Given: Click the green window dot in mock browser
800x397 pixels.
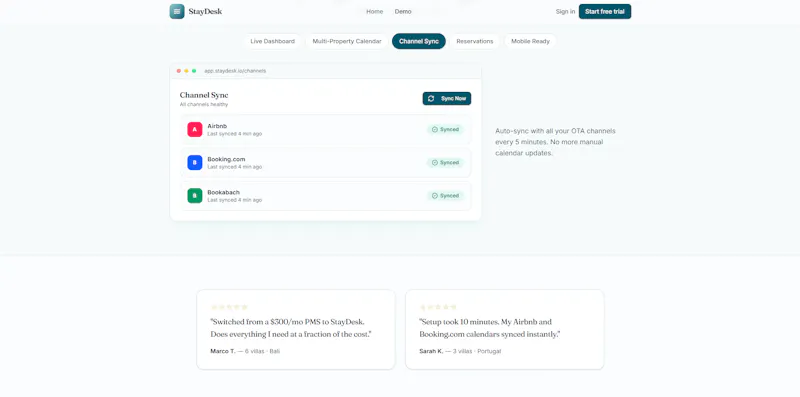Looking at the screenshot, I should tap(194, 71).
